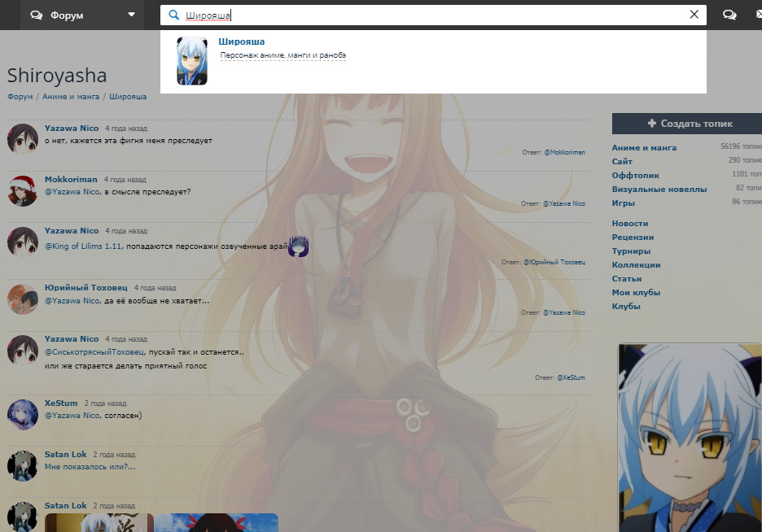The height and width of the screenshot is (532, 762).
Task: Click Mokkoriman's Santa-hat avatar
Action: pos(23,190)
